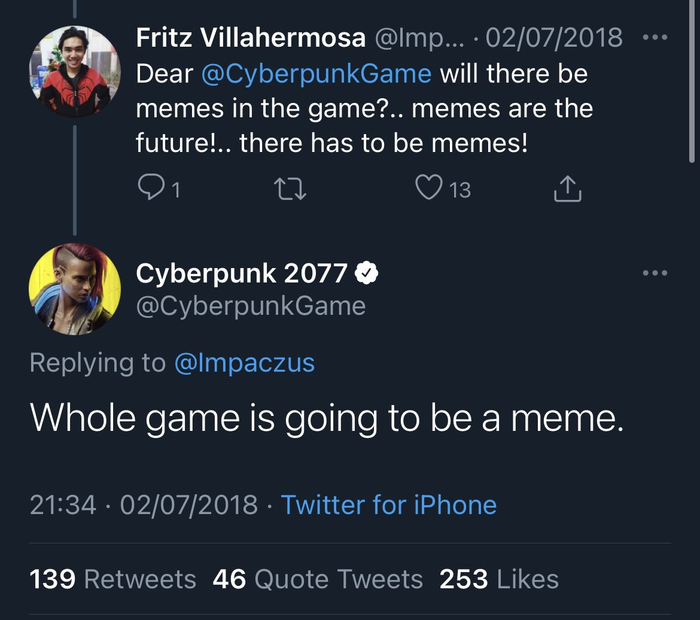View the 253 Likes list

pos(499,578)
